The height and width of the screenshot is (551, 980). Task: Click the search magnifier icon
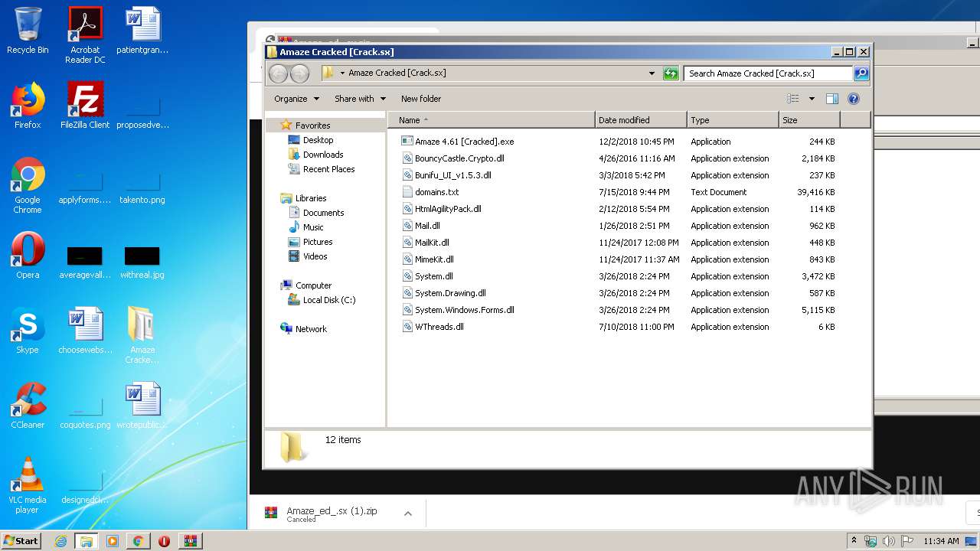[x=861, y=73]
